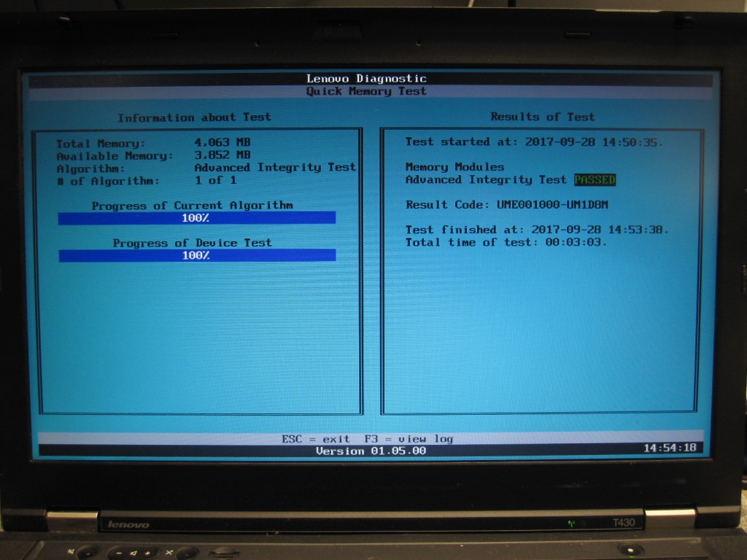Select the 1 of 1 value
Viewport: 747px width, 560px height.
215,180
